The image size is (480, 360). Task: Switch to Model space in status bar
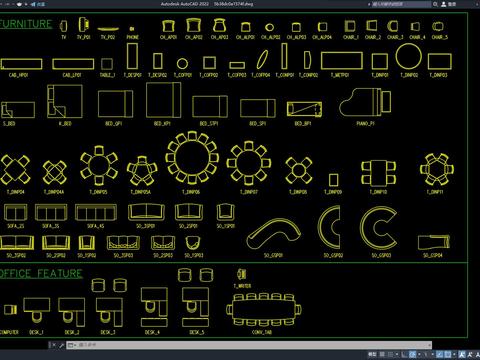click(372, 354)
